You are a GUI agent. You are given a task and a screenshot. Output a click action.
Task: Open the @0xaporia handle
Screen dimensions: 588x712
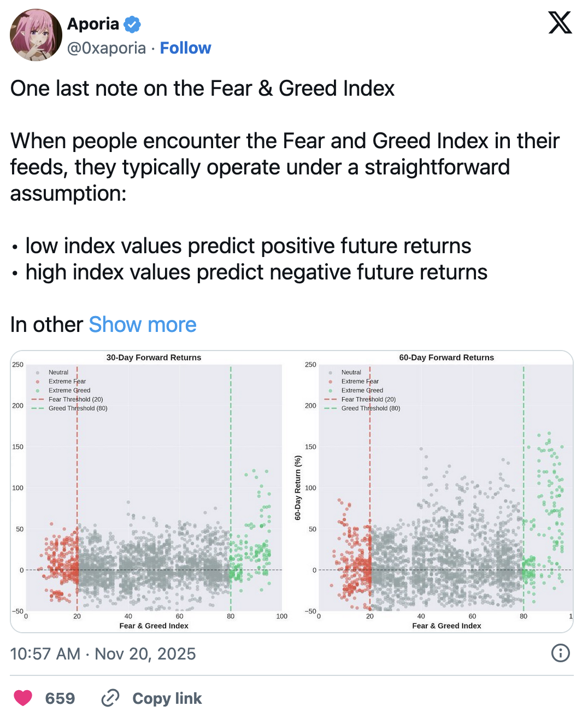coord(107,48)
